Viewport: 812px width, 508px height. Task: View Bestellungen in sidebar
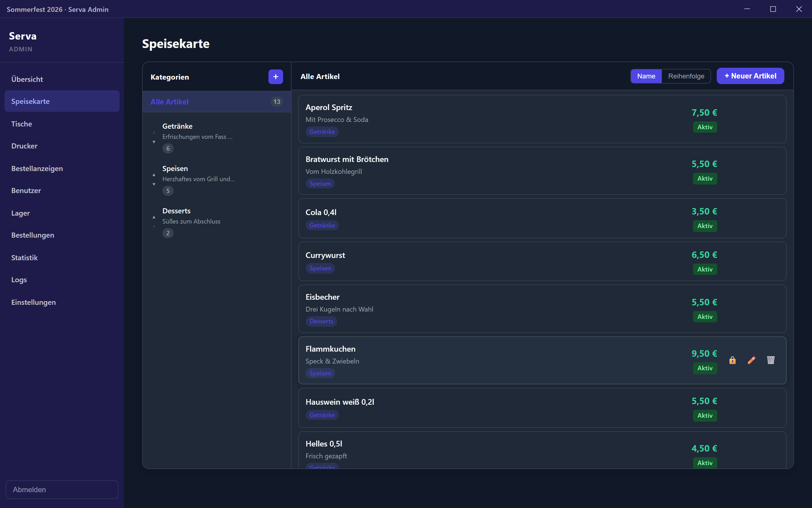62,235
